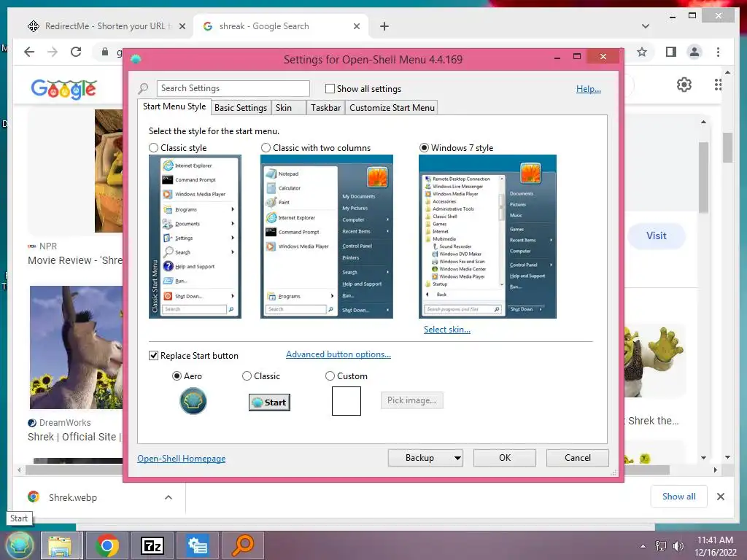Click Show all downloads button
The width and height of the screenshot is (747, 560).
click(678, 497)
